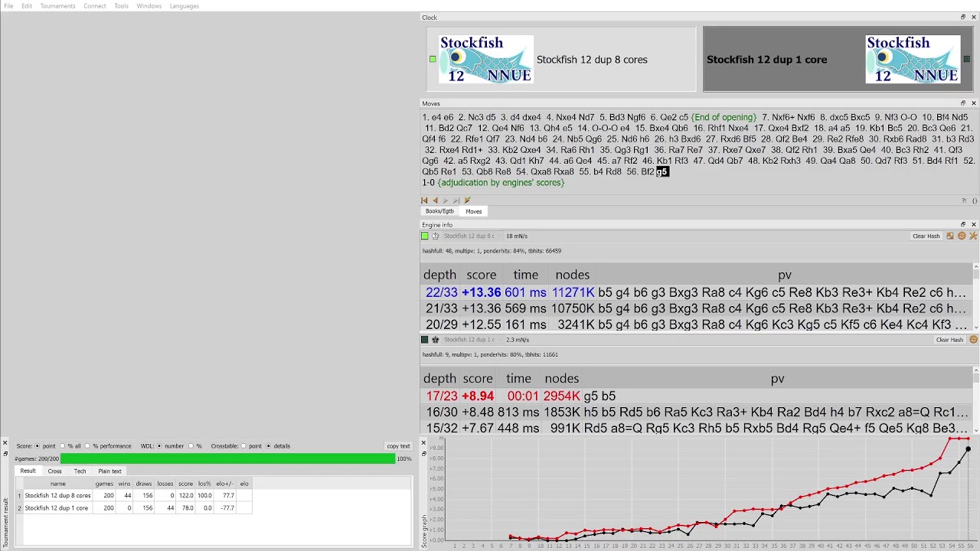Click the games progress bar
The image size is (980, 551).
227,458
